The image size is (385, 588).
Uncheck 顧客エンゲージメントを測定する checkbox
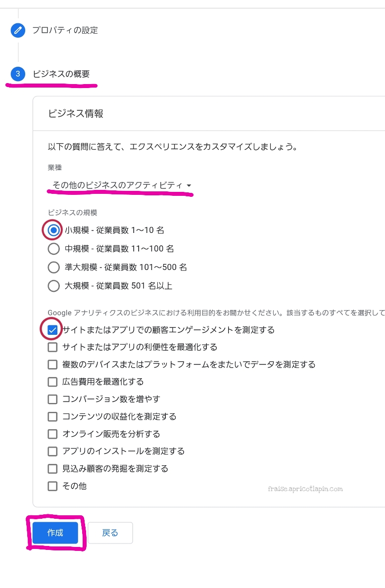point(52,330)
